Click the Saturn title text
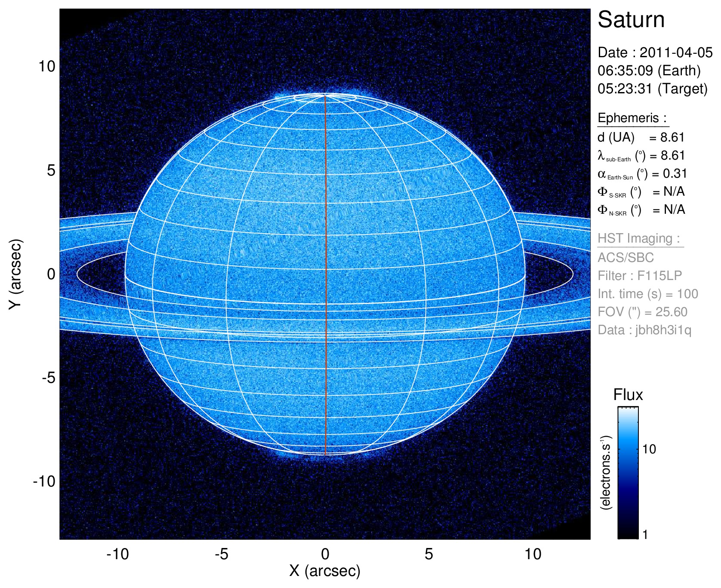Image resolution: width=721 pixels, height=588 pixels. pos(631,20)
